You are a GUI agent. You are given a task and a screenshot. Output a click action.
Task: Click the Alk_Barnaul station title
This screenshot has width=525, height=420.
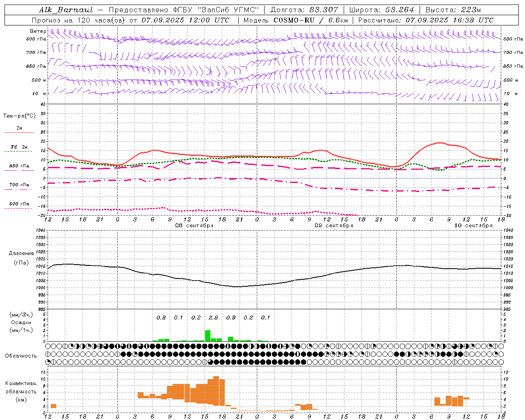(x=66, y=10)
